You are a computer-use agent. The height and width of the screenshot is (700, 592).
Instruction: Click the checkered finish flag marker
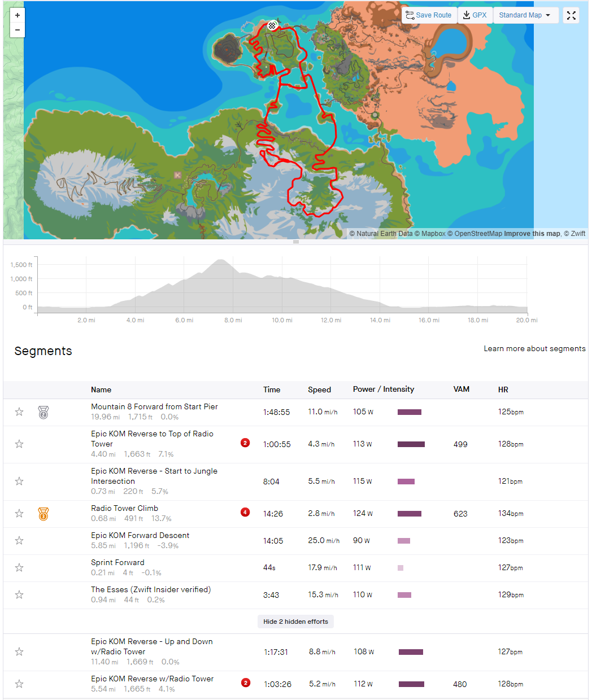click(x=272, y=25)
